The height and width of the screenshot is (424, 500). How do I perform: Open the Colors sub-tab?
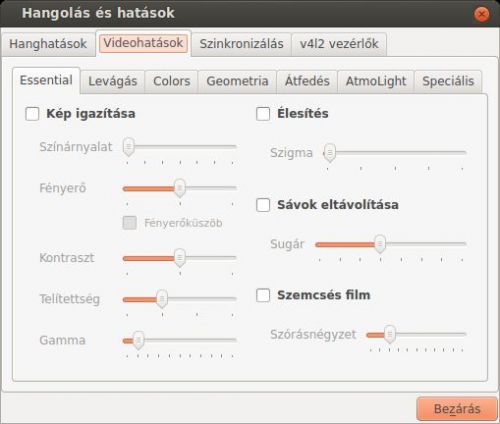click(172, 81)
